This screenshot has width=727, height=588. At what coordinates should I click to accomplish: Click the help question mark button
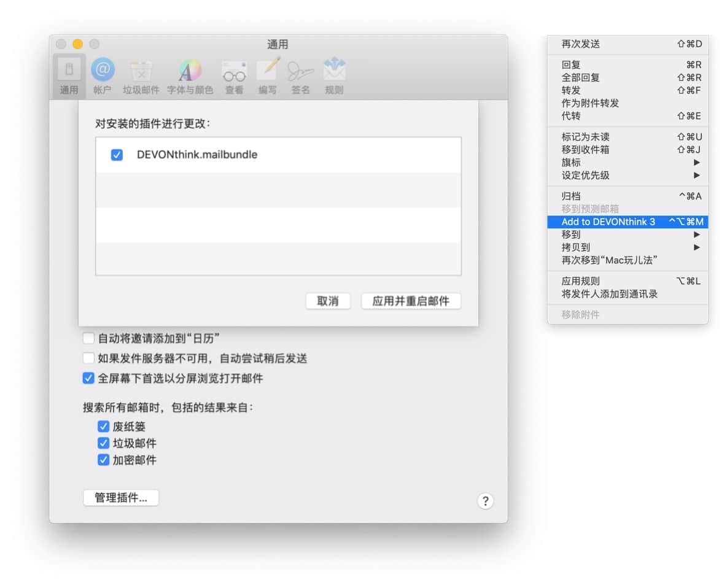[485, 501]
